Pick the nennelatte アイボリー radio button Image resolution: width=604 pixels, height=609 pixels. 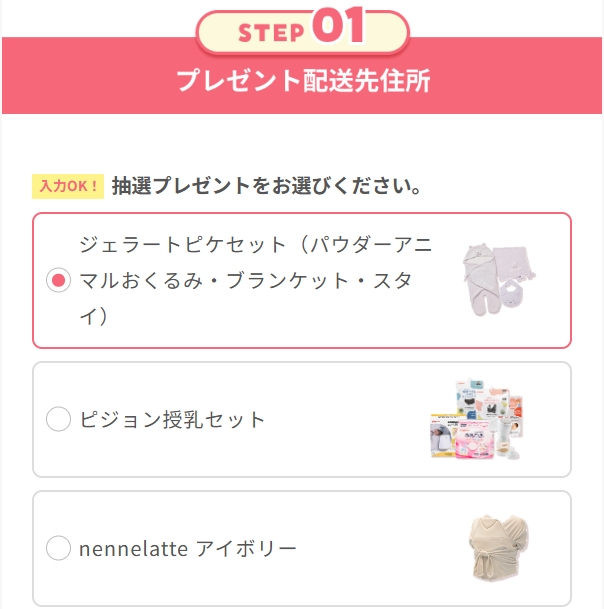click(x=59, y=548)
